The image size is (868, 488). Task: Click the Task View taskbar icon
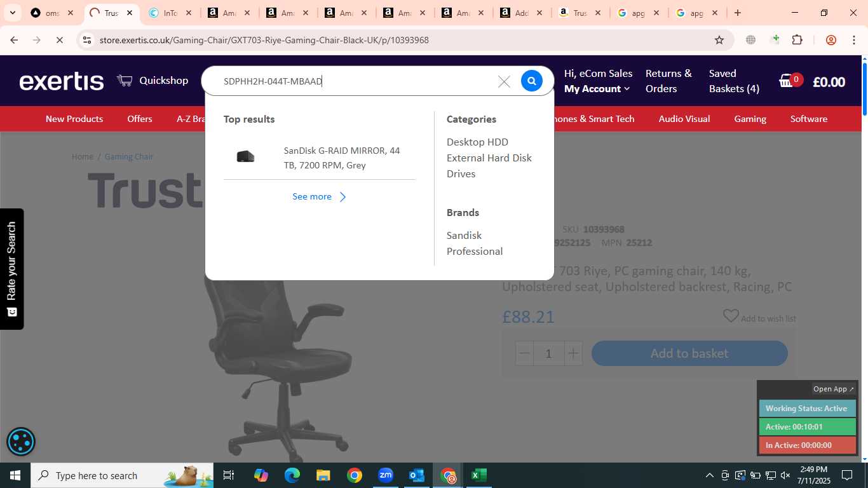pyautogui.click(x=229, y=475)
